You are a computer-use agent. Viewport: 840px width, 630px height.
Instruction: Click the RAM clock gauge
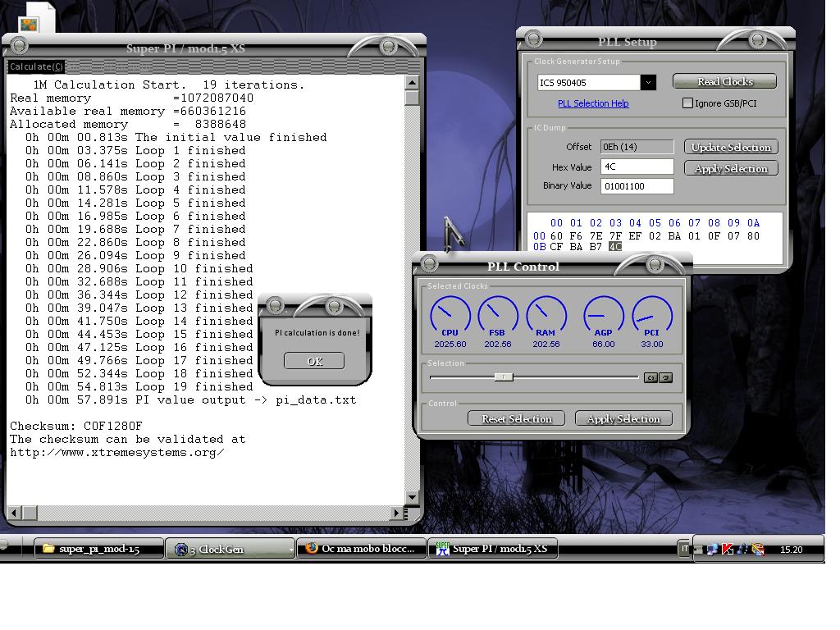pos(546,315)
